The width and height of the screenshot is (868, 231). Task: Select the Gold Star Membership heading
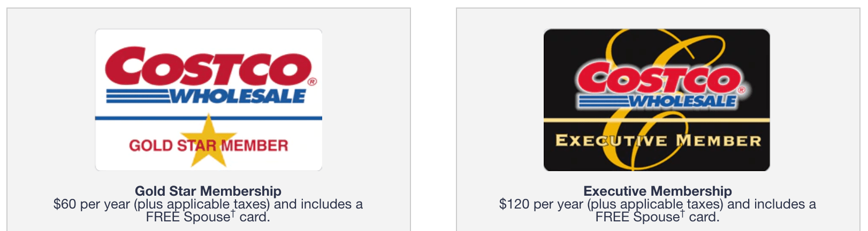tap(208, 191)
